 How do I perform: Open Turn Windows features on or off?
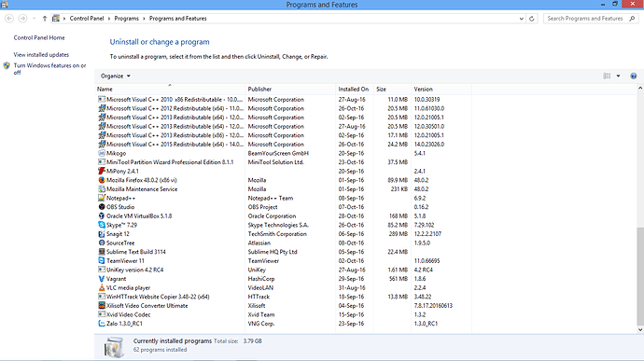[49, 69]
